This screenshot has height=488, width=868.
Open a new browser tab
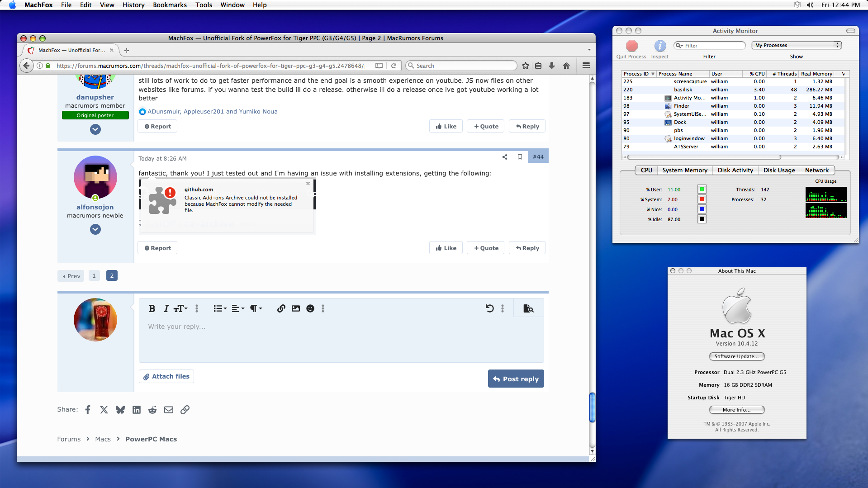[127, 50]
